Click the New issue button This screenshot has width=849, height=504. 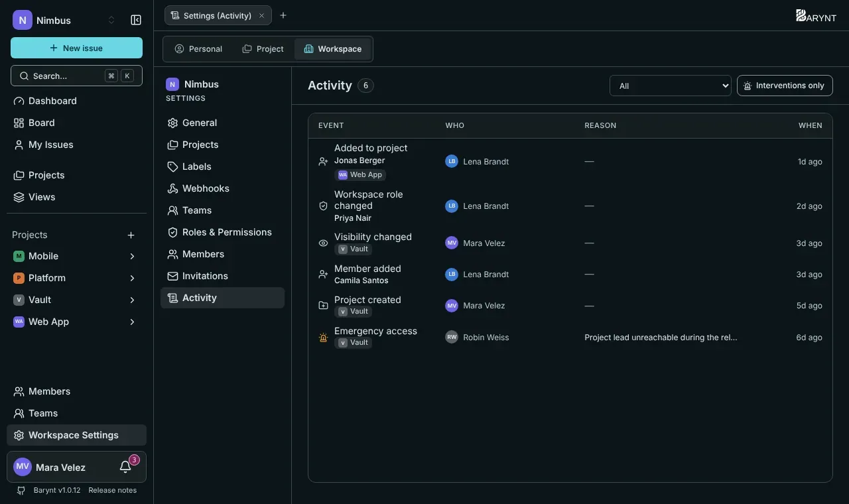[x=76, y=48]
